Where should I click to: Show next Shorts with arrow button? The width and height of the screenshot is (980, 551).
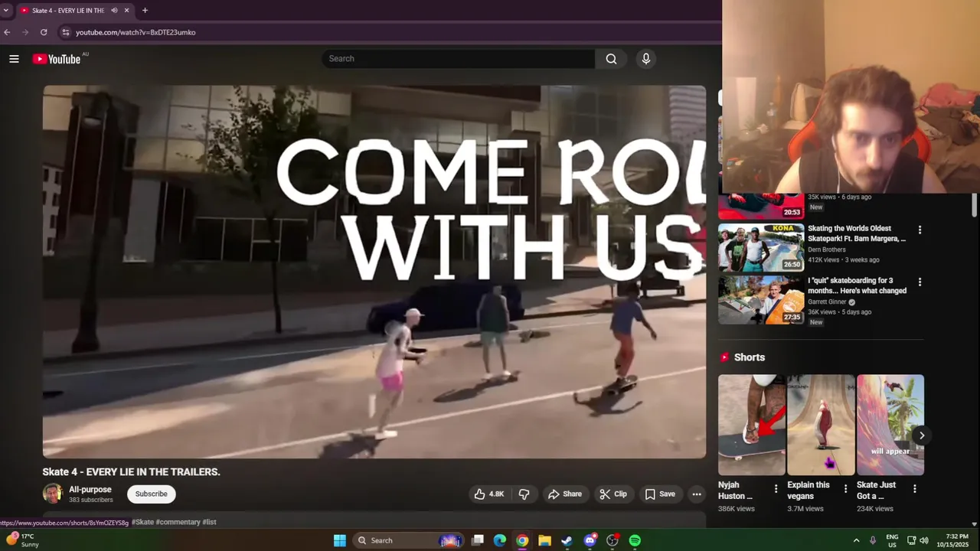pos(922,435)
